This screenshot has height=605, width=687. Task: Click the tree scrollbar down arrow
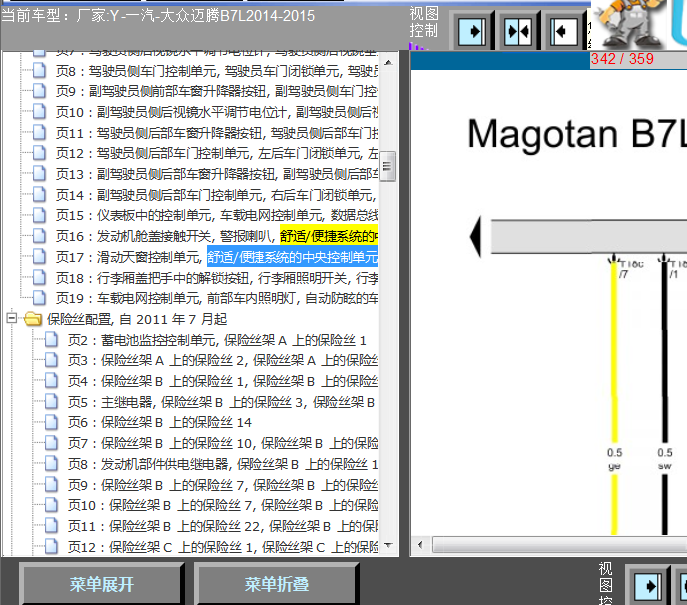click(388, 545)
